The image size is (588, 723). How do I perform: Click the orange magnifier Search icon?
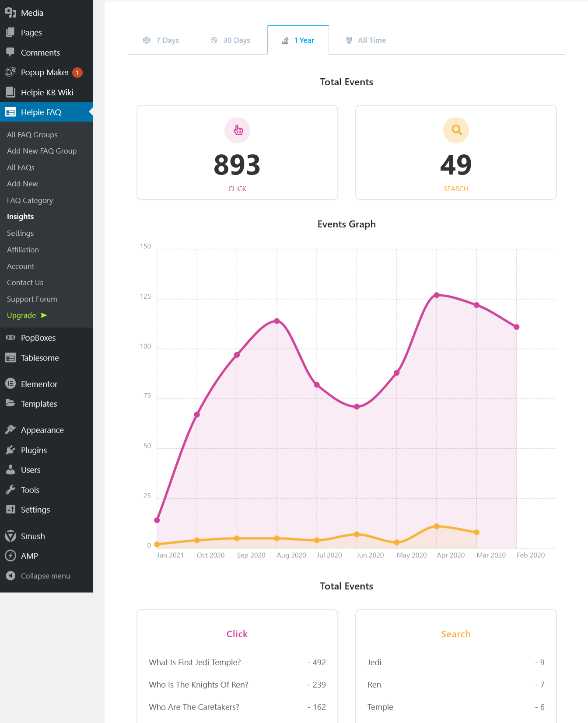pyautogui.click(x=456, y=130)
